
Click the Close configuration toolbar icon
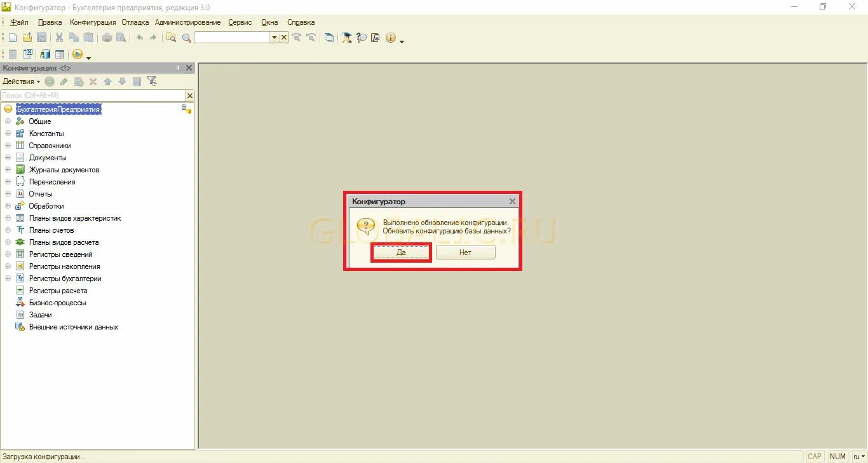27,55
